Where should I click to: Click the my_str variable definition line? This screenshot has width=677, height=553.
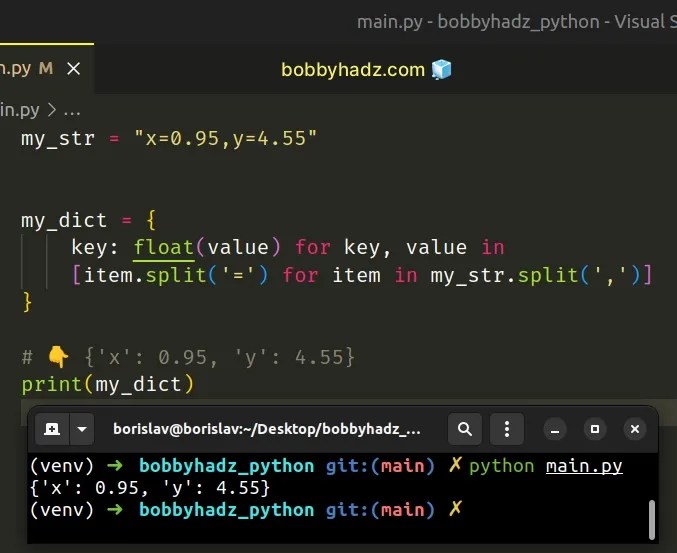[169, 139]
